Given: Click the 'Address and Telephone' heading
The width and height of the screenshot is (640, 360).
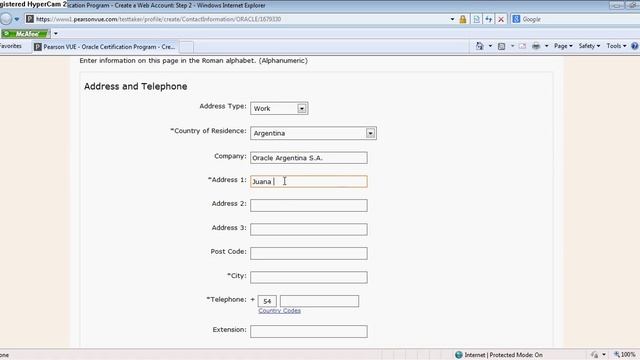Looking at the screenshot, I should pos(136,87).
